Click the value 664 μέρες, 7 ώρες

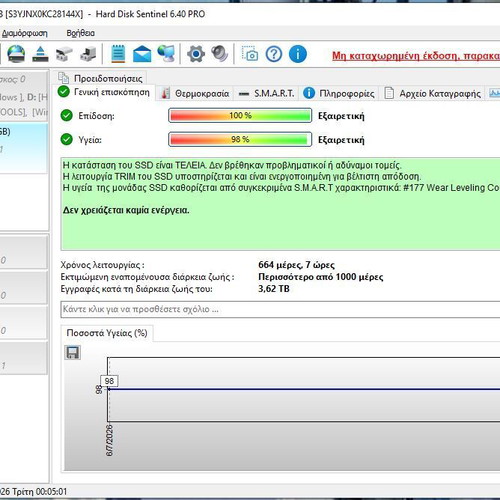tap(296, 265)
